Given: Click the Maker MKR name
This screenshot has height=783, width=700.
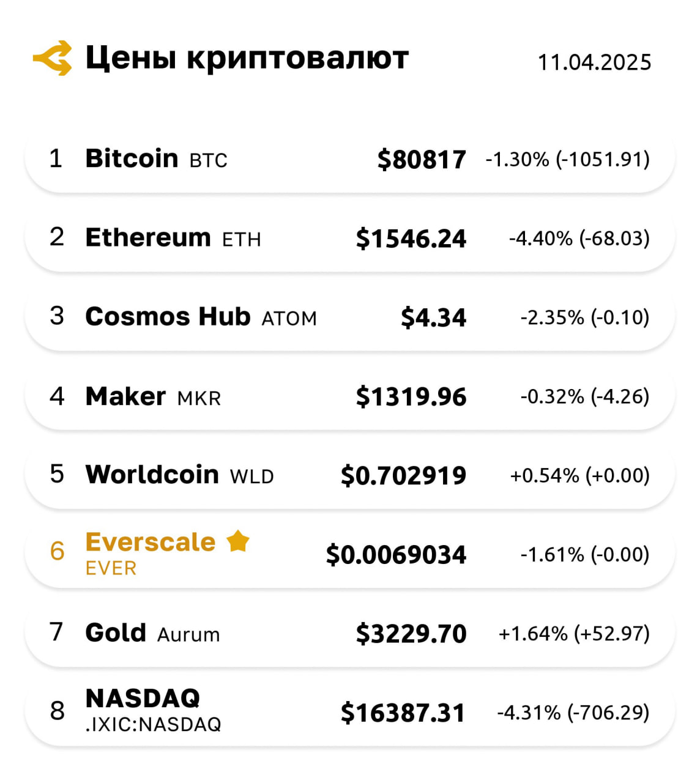Looking at the screenshot, I should tap(153, 396).
